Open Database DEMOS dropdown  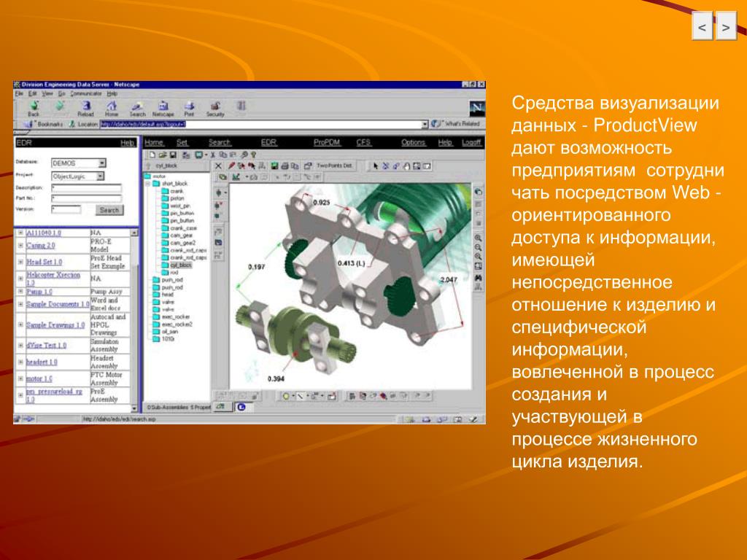click(102, 163)
